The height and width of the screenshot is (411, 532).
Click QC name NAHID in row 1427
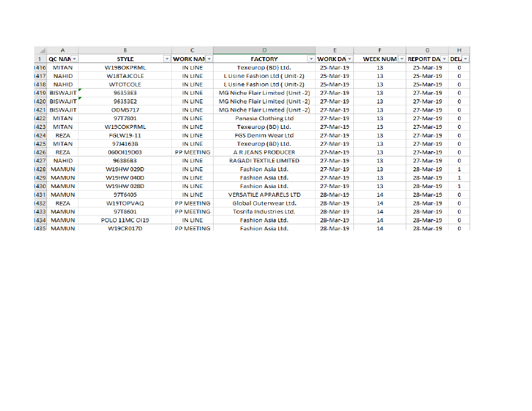(x=62, y=161)
